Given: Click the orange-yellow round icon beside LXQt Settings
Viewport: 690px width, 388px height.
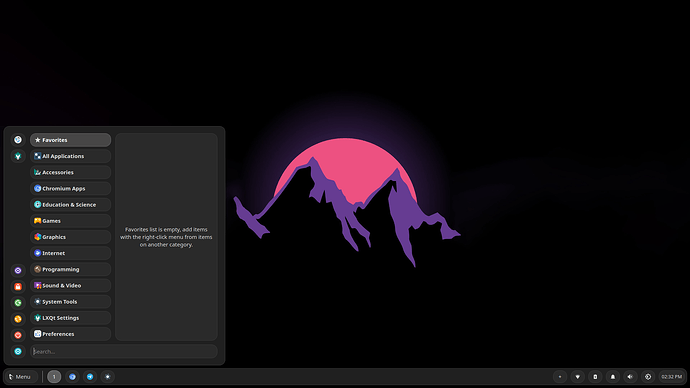Looking at the screenshot, I should coord(18,319).
